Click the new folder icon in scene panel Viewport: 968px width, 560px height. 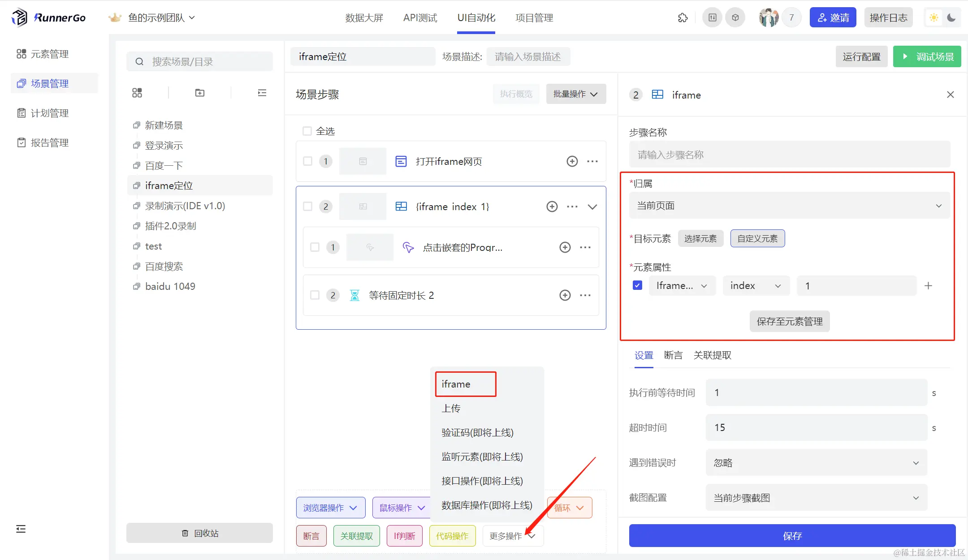click(x=200, y=93)
